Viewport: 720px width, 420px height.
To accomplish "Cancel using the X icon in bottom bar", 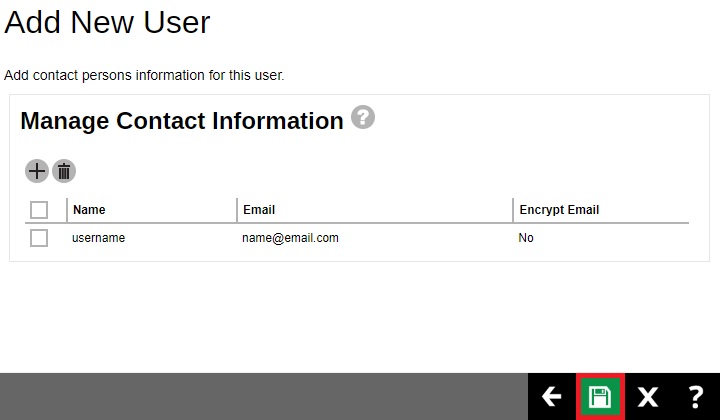I will [x=648, y=397].
